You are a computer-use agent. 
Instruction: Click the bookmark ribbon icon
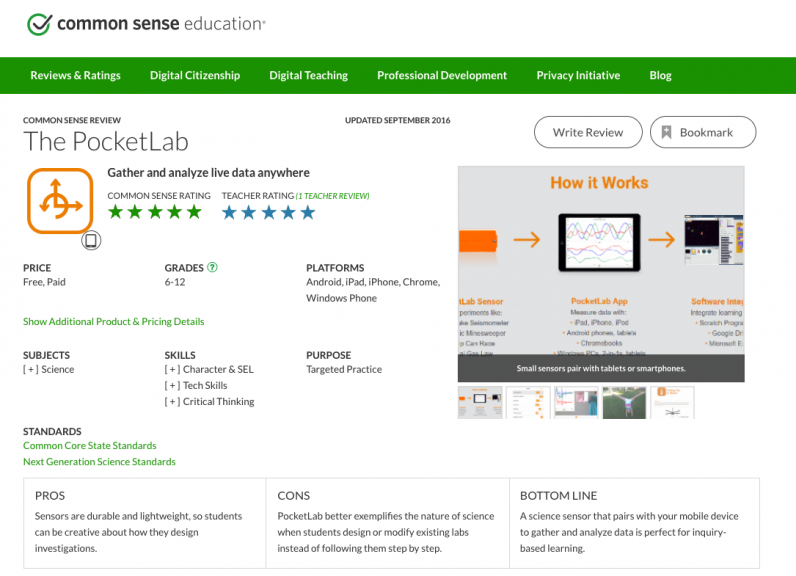tap(667, 132)
